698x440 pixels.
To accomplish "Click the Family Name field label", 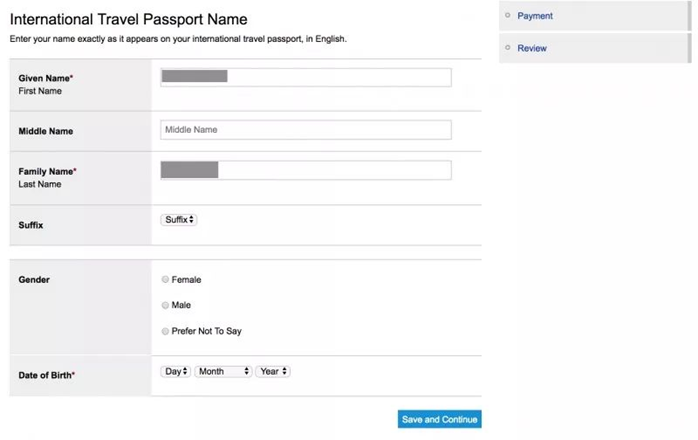I will click(47, 171).
